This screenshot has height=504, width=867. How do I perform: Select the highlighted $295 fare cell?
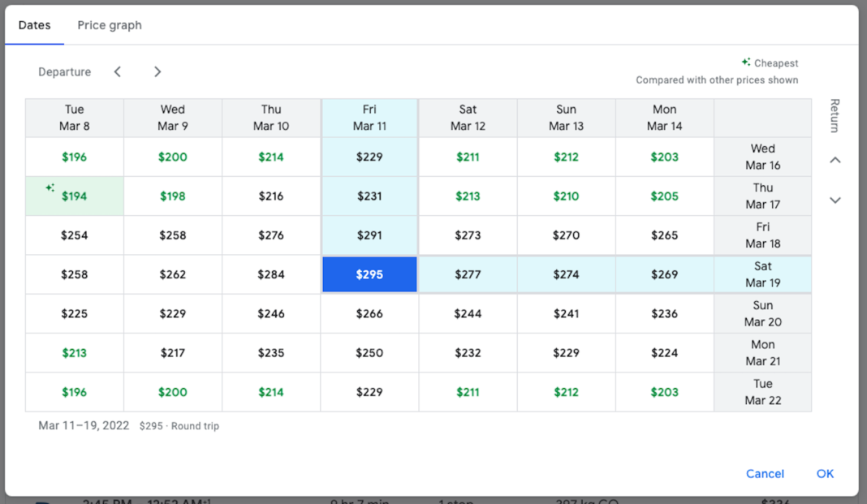369,274
